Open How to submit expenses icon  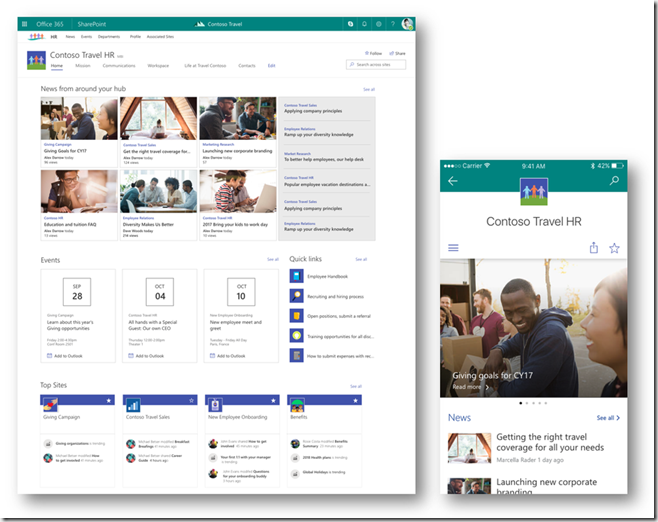pyautogui.click(x=297, y=356)
